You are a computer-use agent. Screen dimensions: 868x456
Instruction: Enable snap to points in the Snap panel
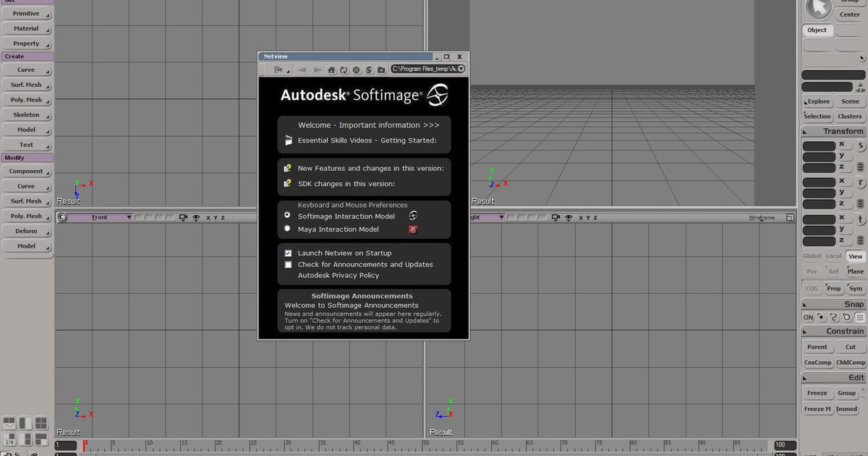point(820,317)
